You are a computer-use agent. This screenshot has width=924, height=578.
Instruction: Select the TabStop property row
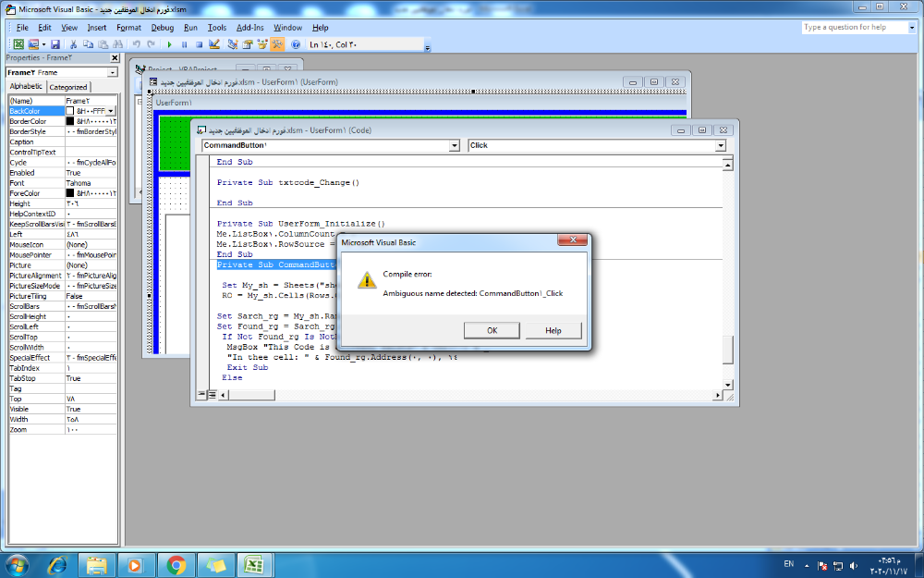coord(63,378)
